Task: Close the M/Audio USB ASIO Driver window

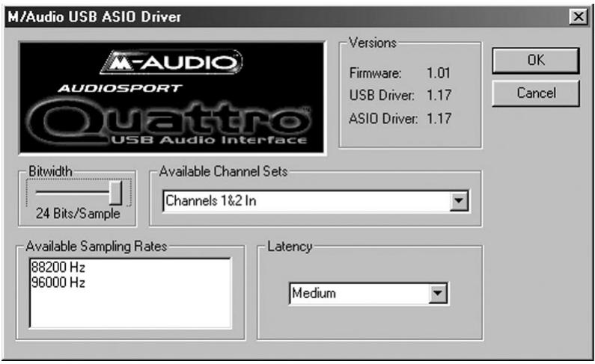Action: point(579,16)
